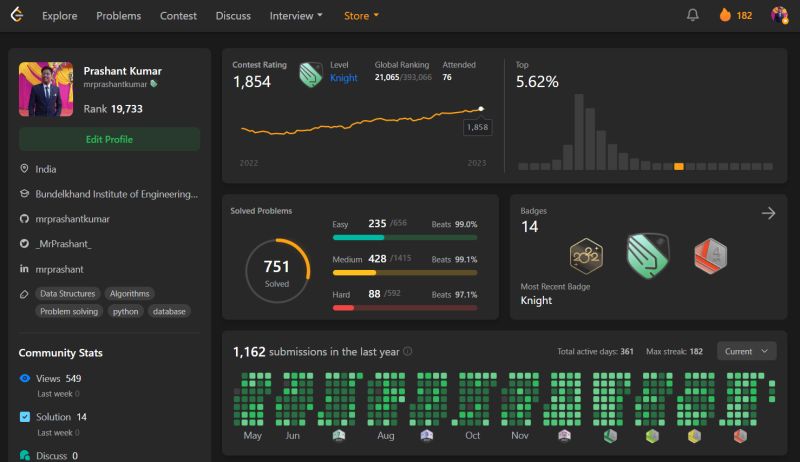The width and height of the screenshot is (800, 462).
Task: Expand the Current year dropdown
Action: tap(746, 351)
